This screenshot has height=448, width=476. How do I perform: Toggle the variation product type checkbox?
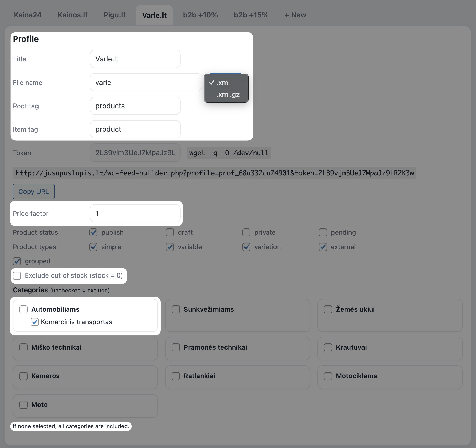coord(246,247)
